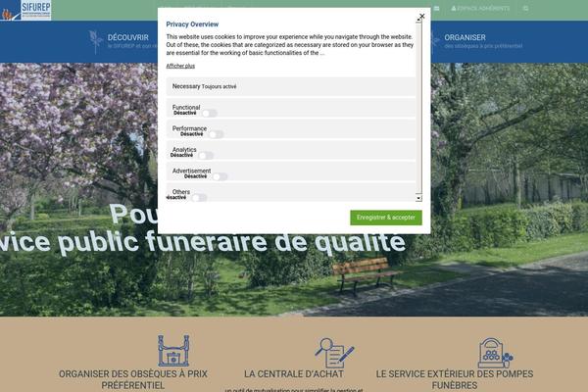Click the mail icon in top bar
Screen dimensions: 588x392
pos(437,8)
